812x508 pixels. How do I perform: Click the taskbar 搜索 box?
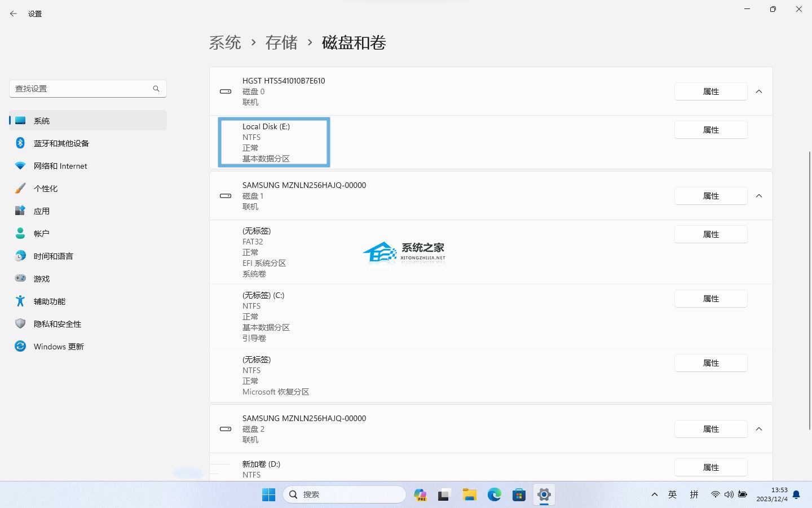344,494
